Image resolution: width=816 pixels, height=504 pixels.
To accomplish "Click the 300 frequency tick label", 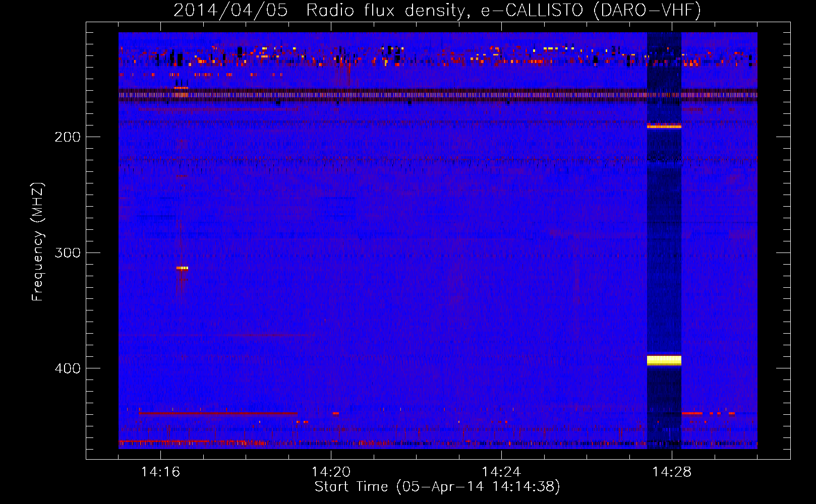I will point(68,253).
